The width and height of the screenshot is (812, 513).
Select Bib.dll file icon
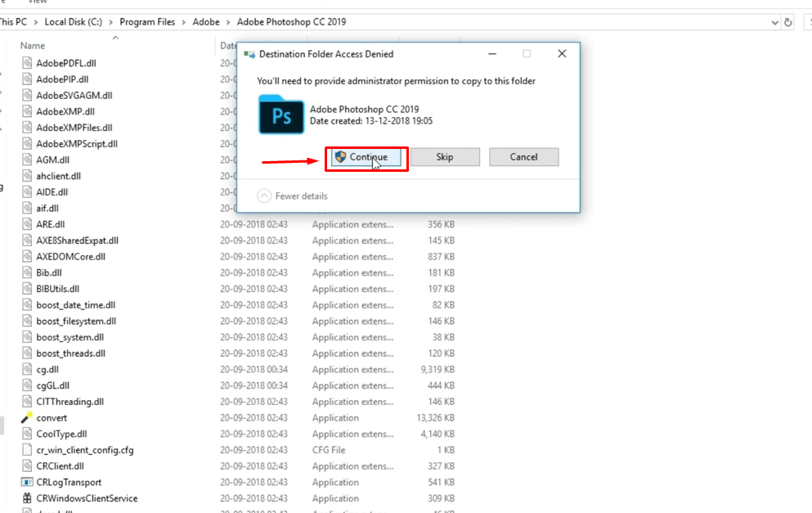tap(27, 272)
